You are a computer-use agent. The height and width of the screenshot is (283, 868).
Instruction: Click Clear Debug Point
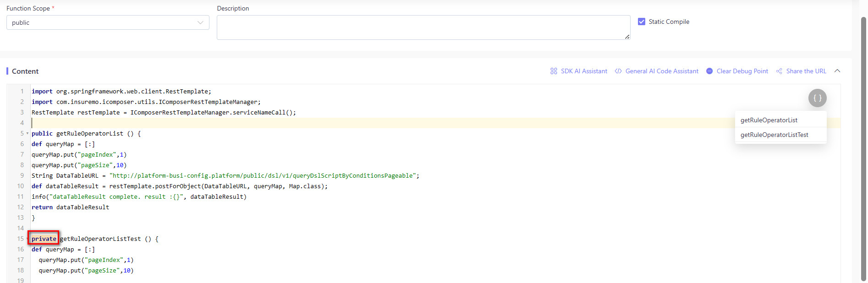[x=742, y=71]
